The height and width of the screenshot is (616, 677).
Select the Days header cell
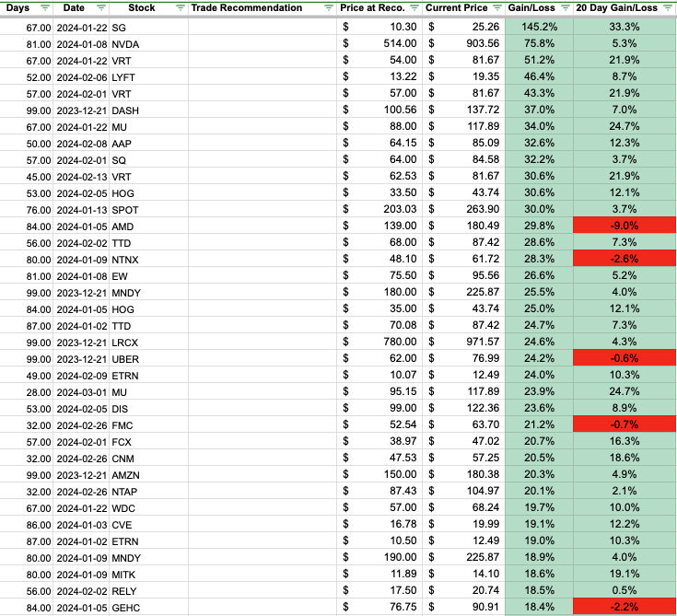27,7
